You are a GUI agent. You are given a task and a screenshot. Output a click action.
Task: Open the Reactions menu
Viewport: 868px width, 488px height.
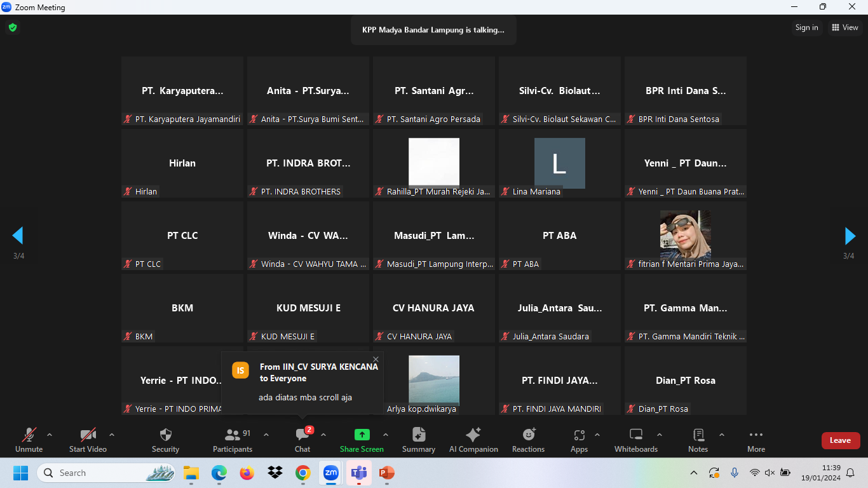528,440
